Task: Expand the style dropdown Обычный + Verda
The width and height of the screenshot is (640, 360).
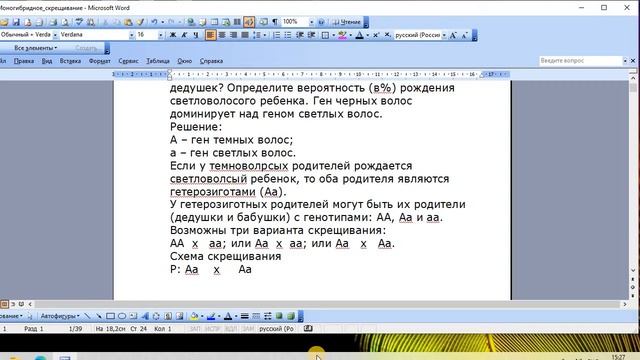Action: (55, 35)
